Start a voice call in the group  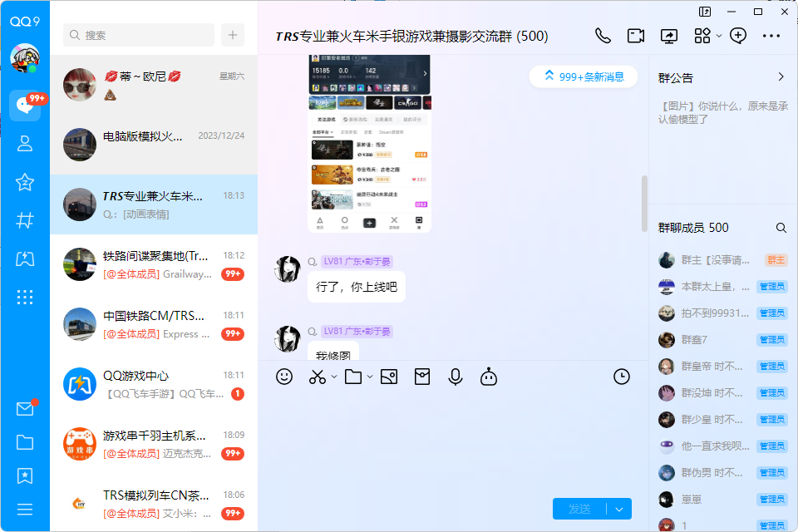click(603, 36)
